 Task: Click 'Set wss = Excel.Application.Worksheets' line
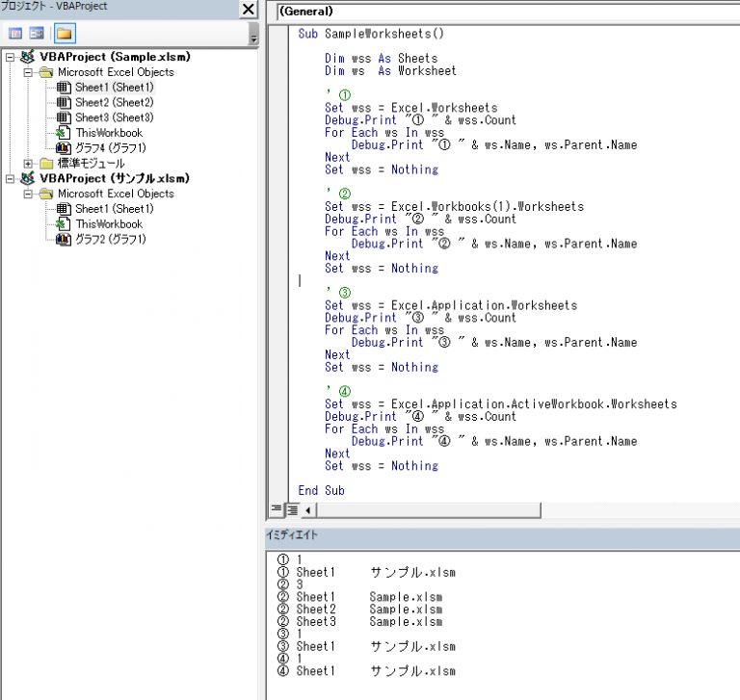(x=451, y=305)
